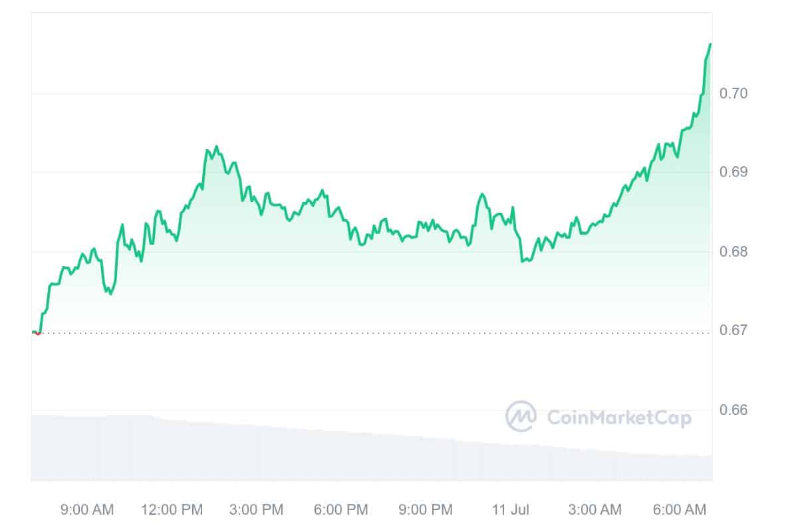Click the 3:00 AM time label
Screen dimensions: 798x532
[595, 510]
